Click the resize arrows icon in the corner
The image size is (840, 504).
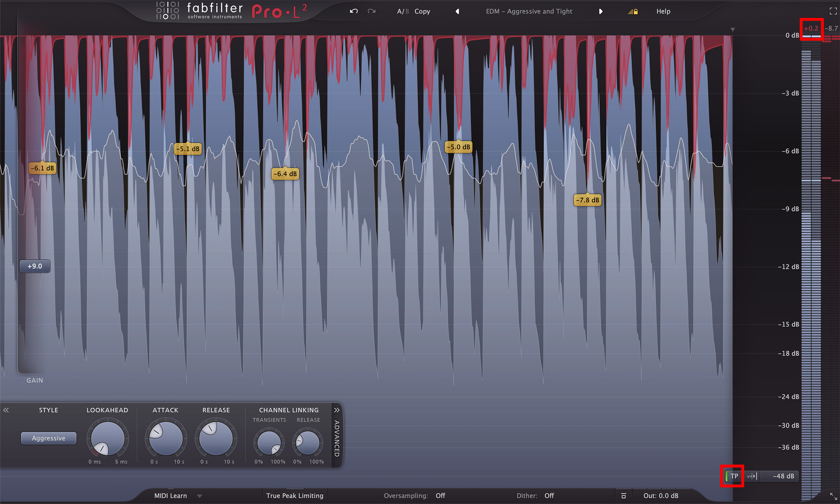tap(833, 496)
